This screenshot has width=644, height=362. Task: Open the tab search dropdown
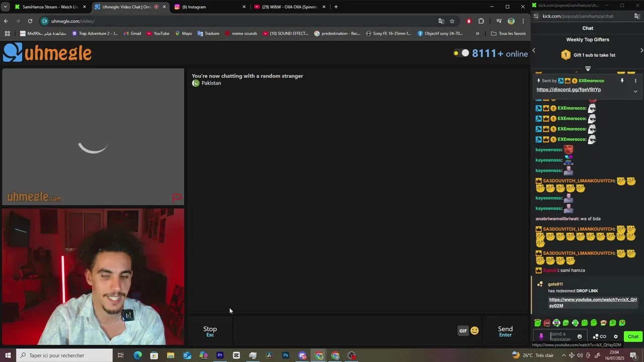tap(5, 7)
